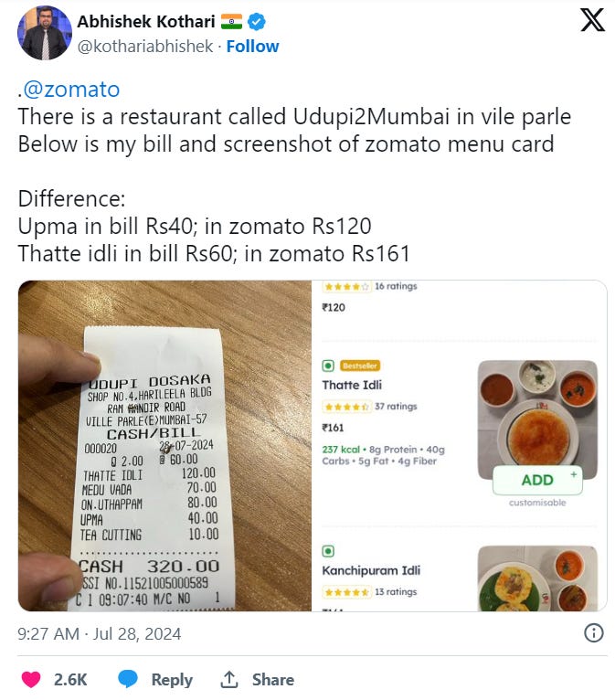Click the 9:27 AM Jul 28, 2024 timestamp
Screen dimensions: 615x700
tap(99, 633)
